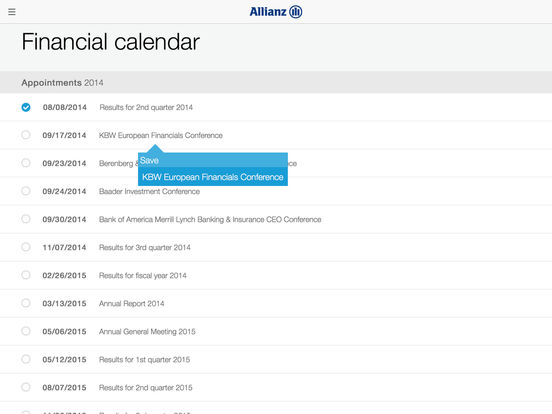The height and width of the screenshot is (414, 552).
Task: Click the date 02/26/2015
Action: tap(64, 276)
